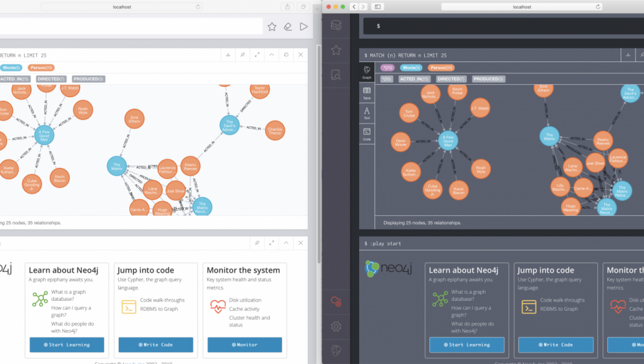
Task: Download results from the light-theme query frame
Action: (x=228, y=55)
